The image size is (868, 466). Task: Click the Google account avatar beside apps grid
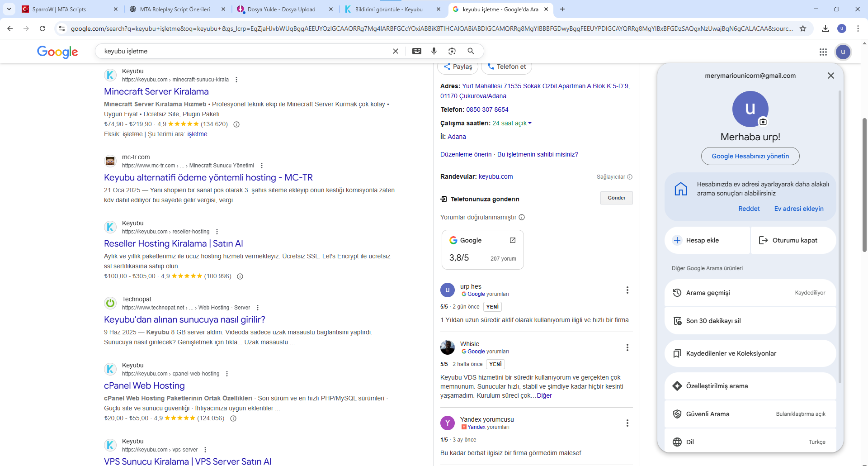tap(843, 52)
